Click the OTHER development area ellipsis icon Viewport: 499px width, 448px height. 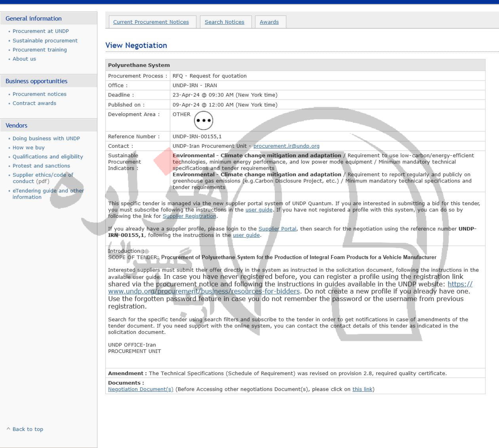[x=204, y=120]
